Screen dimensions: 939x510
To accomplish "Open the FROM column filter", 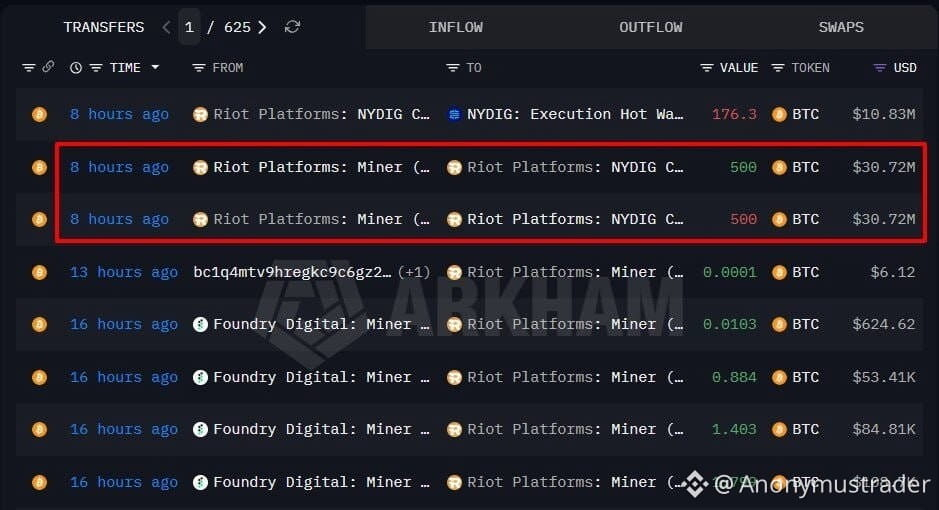I will click(x=199, y=68).
